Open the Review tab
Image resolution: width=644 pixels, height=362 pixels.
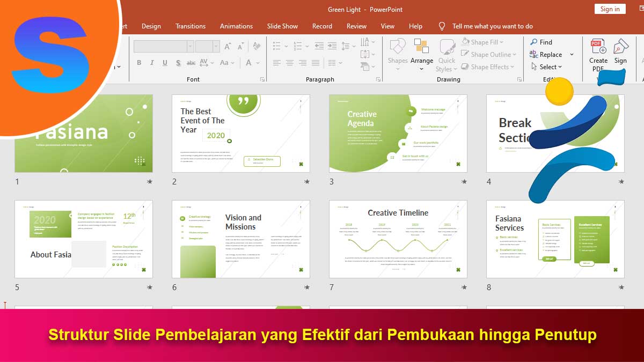point(356,26)
